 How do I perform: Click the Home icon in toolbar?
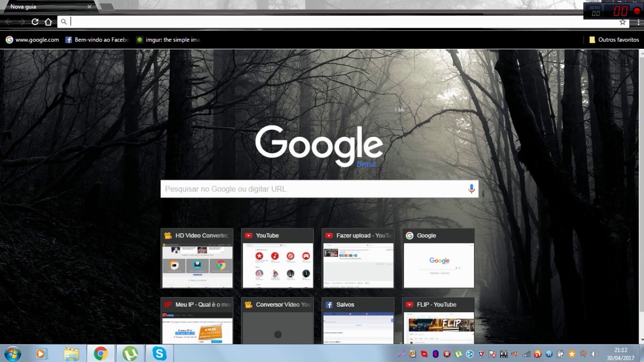tap(48, 22)
